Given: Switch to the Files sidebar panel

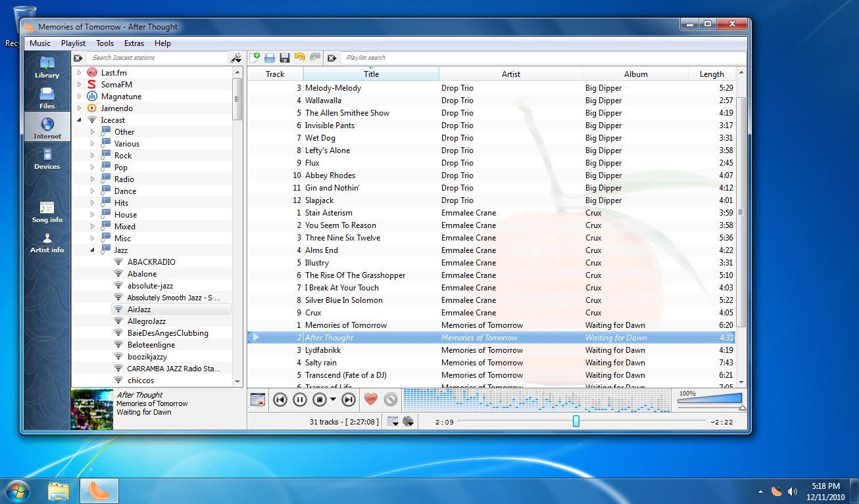Looking at the screenshot, I should (x=47, y=97).
